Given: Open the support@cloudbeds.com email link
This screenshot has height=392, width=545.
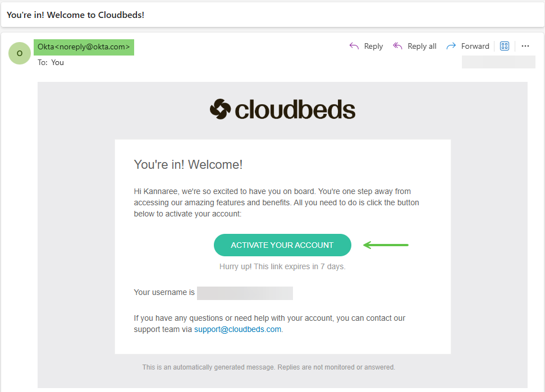Looking at the screenshot, I should pos(237,329).
